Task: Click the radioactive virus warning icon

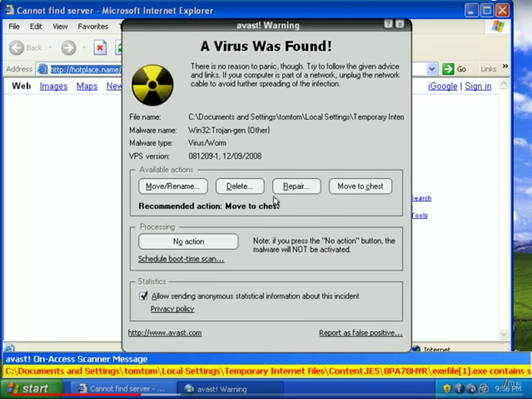Action: pyautogui.click(x=152, y=85)
